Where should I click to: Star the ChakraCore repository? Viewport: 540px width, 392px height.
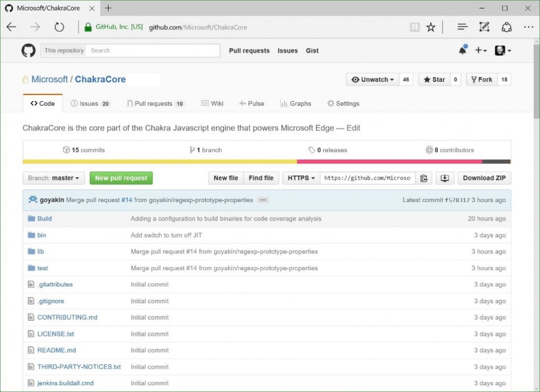(435, 79)
